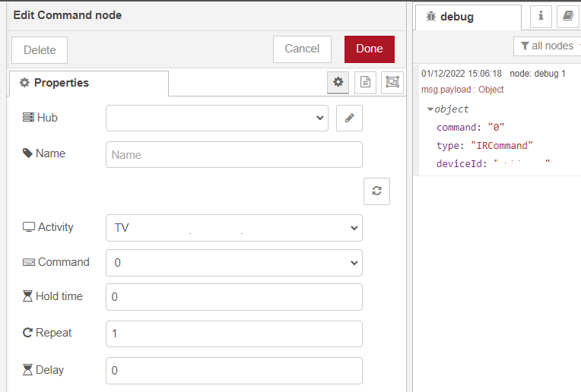Refresh activities with the reload icon
This screenshot has height=392, width=581.
(377, 191)
